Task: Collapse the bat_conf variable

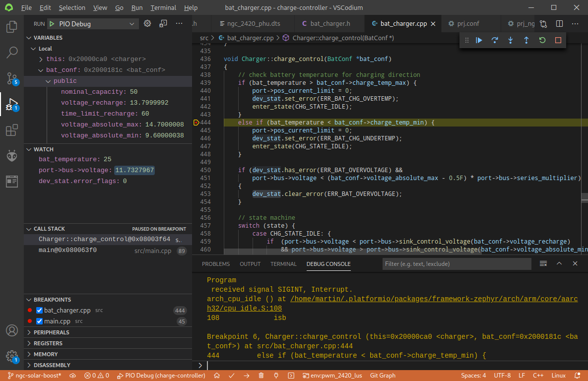Action: coord(41,70)
